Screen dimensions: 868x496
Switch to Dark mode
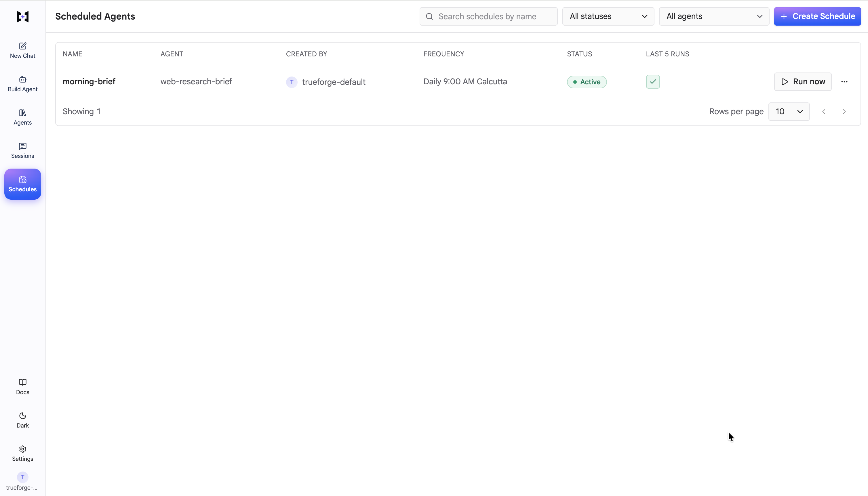click(x=22, y=420)
